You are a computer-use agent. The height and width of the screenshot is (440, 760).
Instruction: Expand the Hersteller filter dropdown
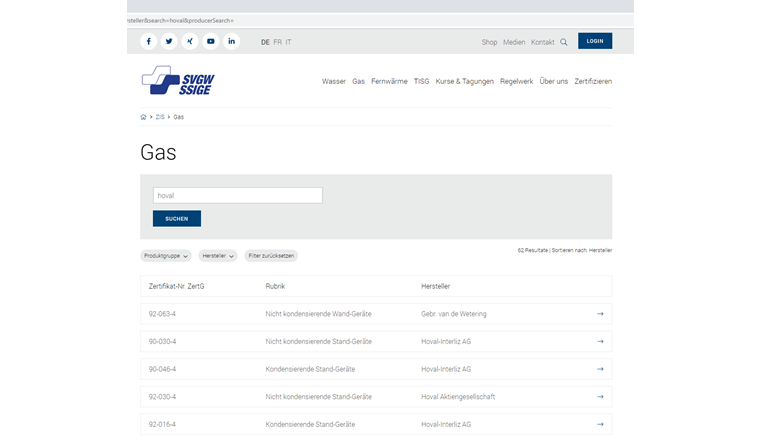pos(218,256)
